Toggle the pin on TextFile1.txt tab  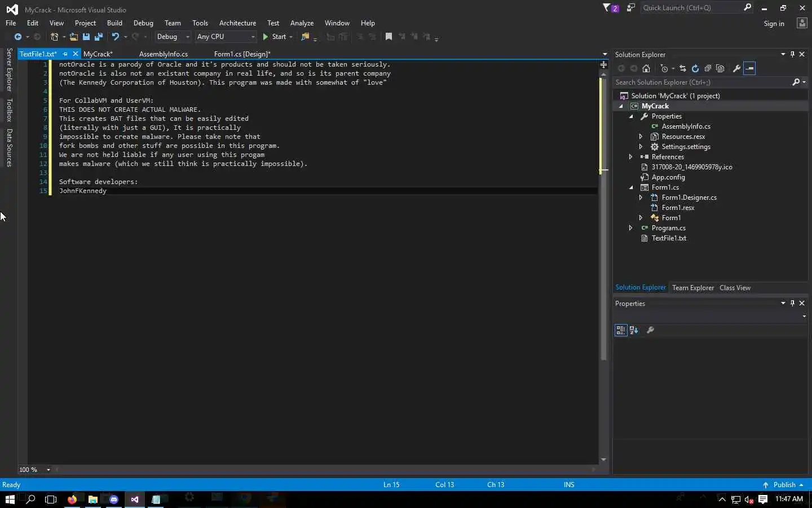coord(65,54)
